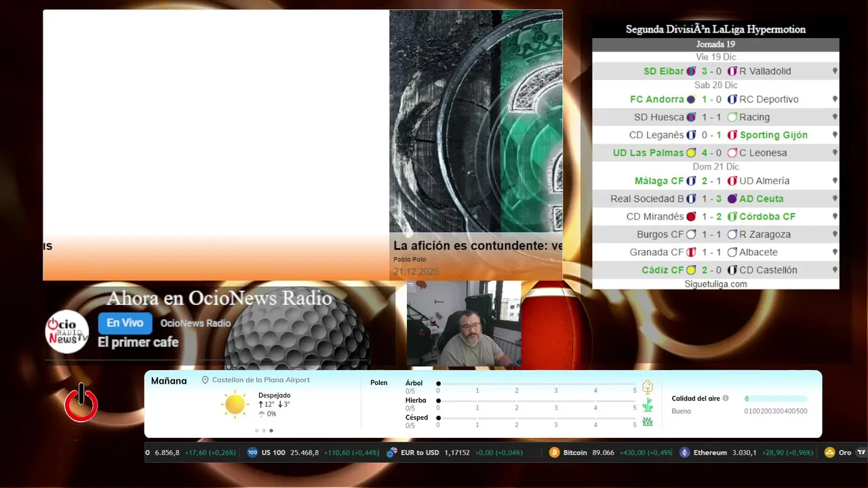Image resolution: width=868 pixels, height=488 pixels.
Task: Select the active dark dot in weather carousel
Action: [x=271, y=430]
